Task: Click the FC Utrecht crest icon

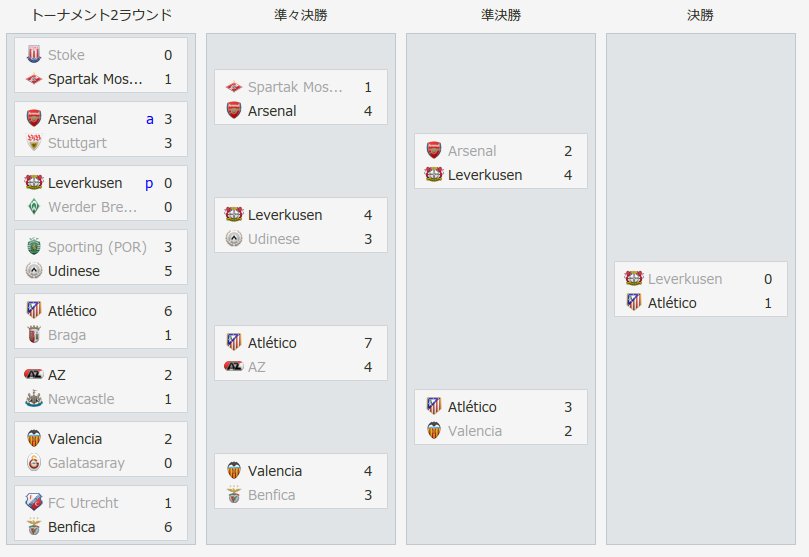Action: click(34, 502)
